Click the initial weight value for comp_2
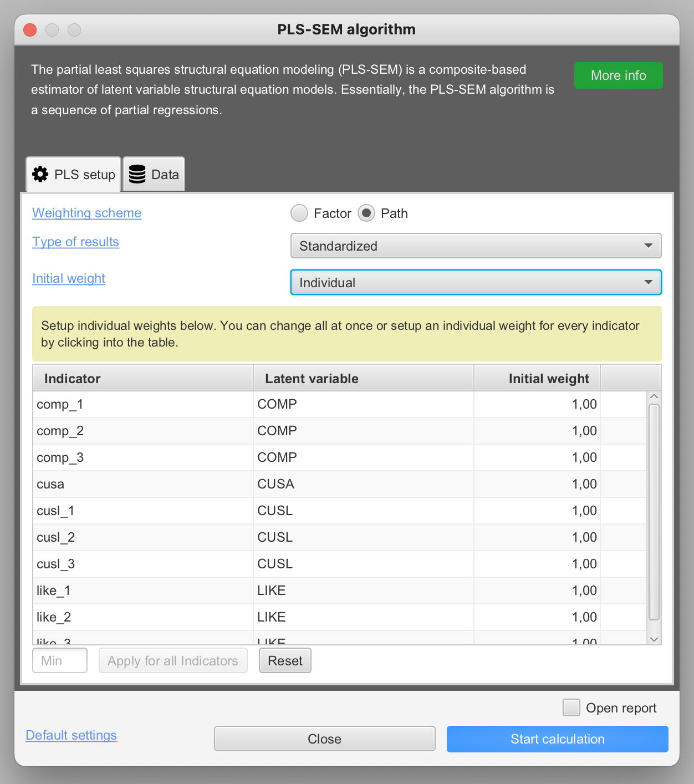This screenshot has width=694, height=784. click(x=537, y=431)
